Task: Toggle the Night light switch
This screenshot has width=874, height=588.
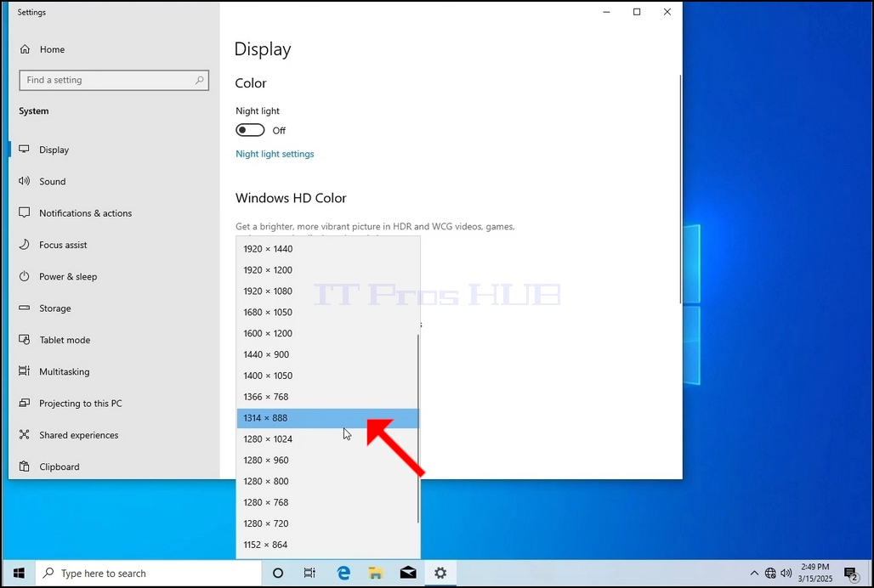Action: 250,130
